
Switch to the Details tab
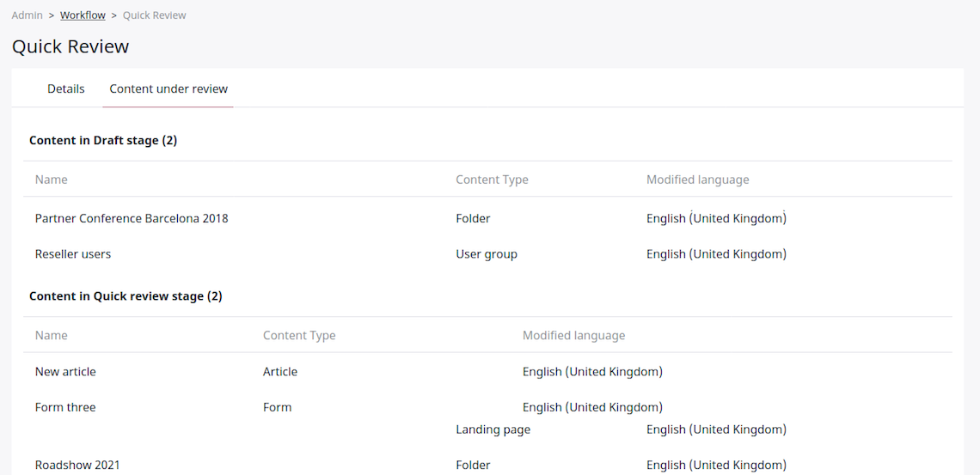pos(65,88)
